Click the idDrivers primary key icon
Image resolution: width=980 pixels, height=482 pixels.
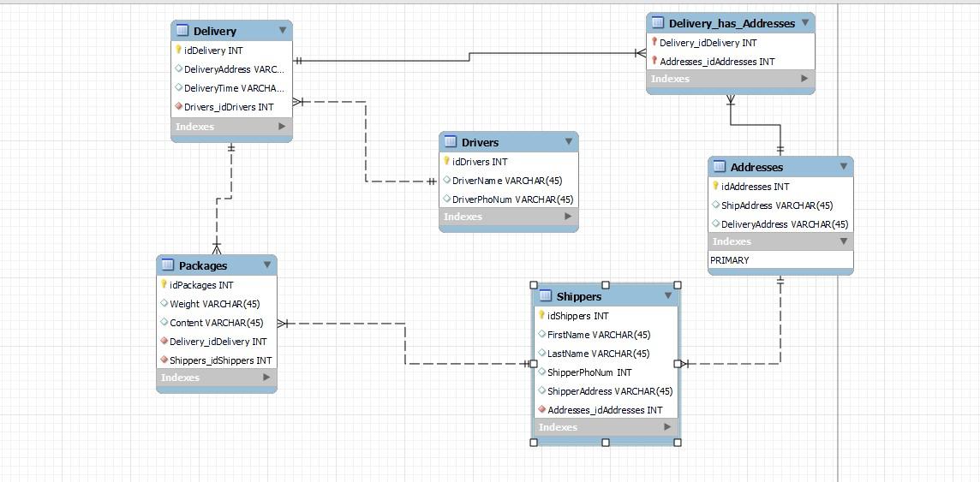coord(446,161)
